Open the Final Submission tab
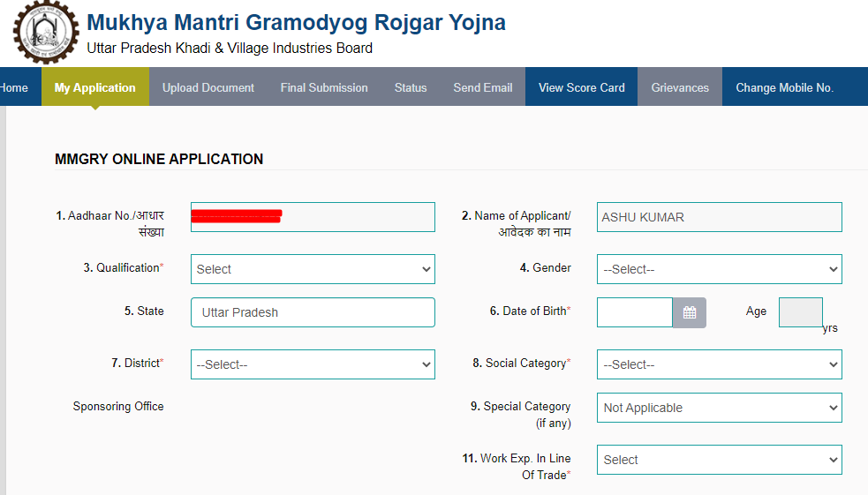Viewport: 868px width, 495px height. point(324,86)
